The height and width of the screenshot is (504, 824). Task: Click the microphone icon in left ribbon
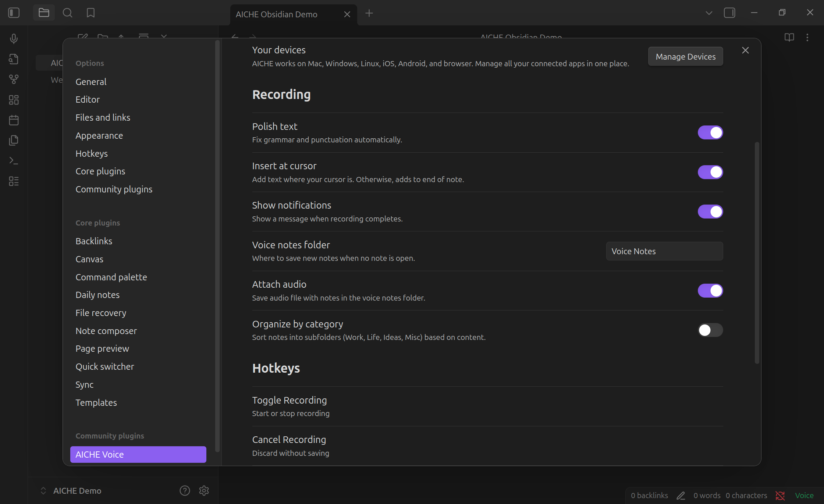(14, 39)
